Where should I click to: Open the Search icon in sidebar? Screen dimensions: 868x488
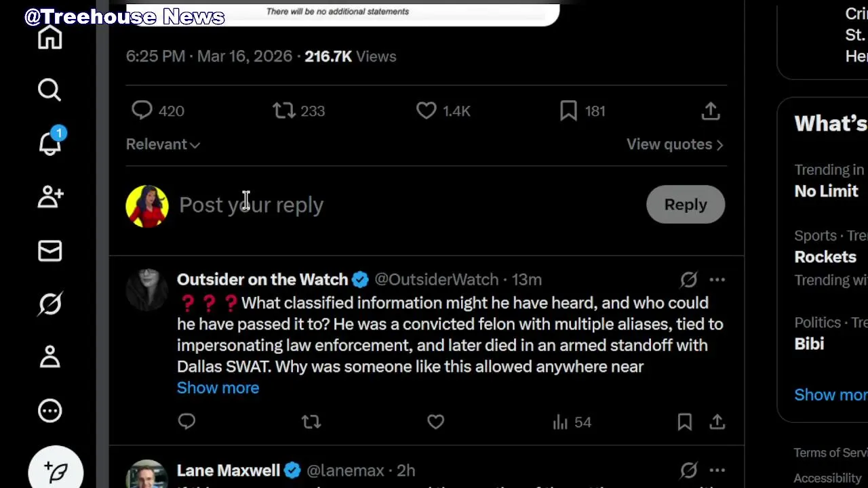[50, 89]
